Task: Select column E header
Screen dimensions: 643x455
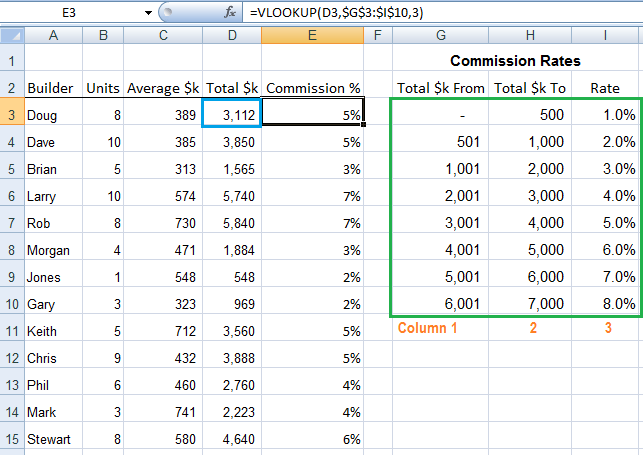Action: point(312,35)
